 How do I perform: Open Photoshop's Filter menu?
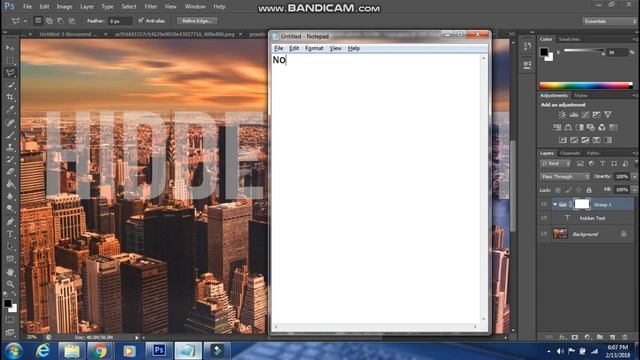click(x=151, y=7)
